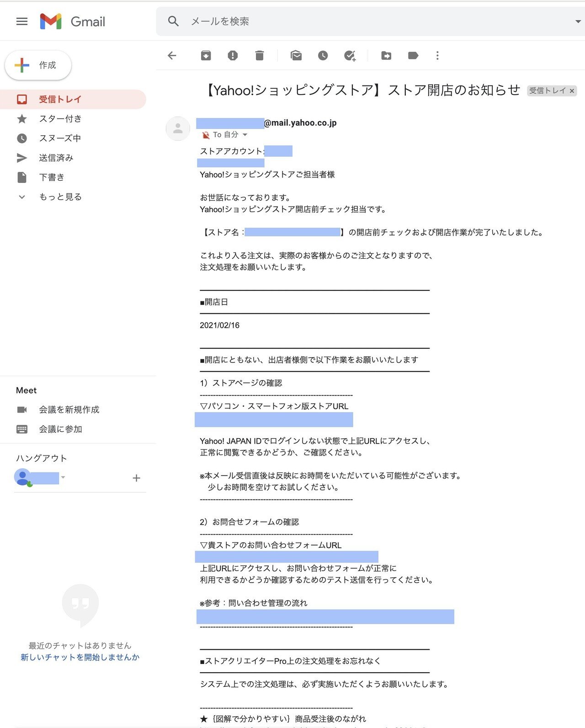Viewport: 585px width, 728px height.
Task: Click the sender address @mail.yahoo.co.jp
Action: coord(300,123)
